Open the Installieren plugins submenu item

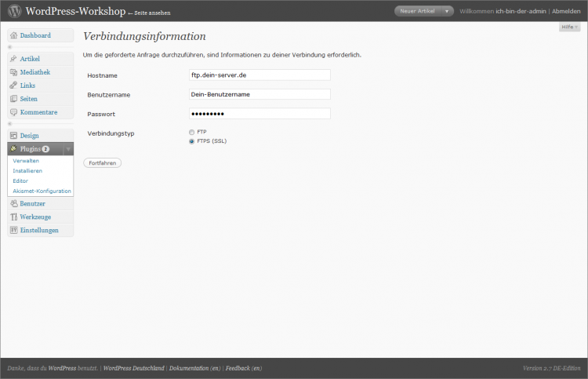(27, 171)
